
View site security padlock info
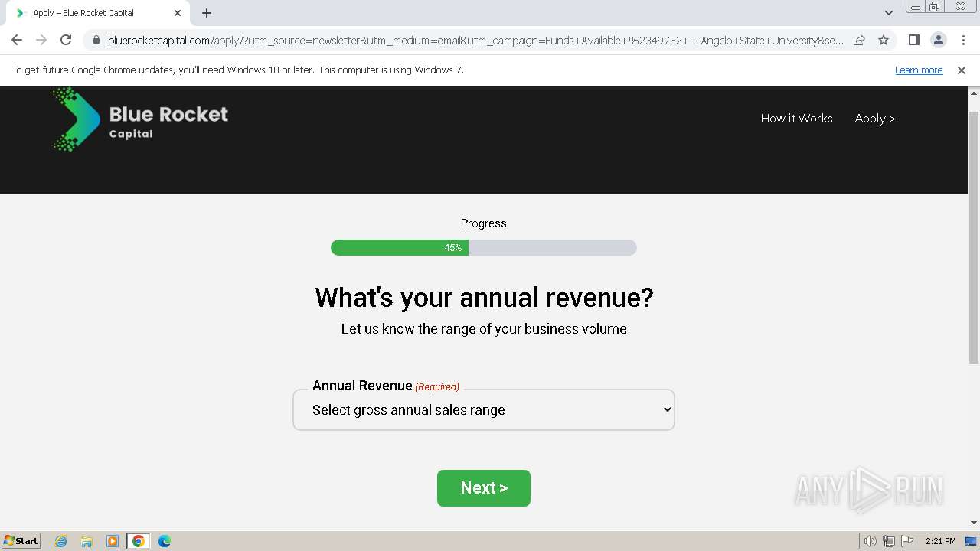96,40
